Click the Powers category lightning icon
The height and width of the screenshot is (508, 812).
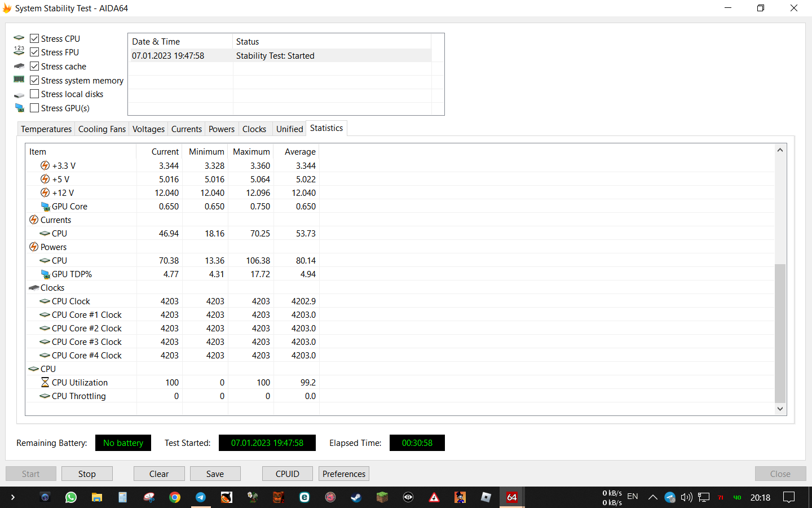click(34, 247)
